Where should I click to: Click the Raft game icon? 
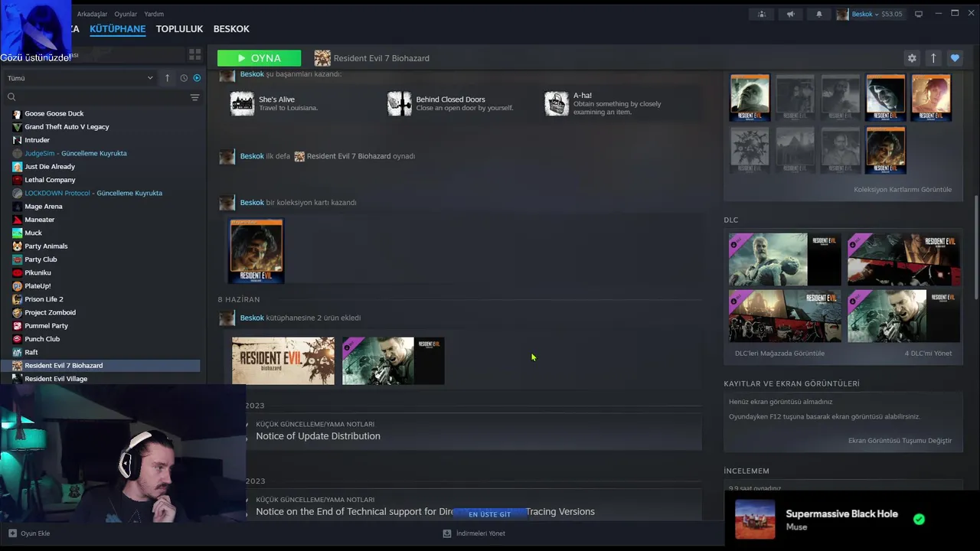(18, 352)
